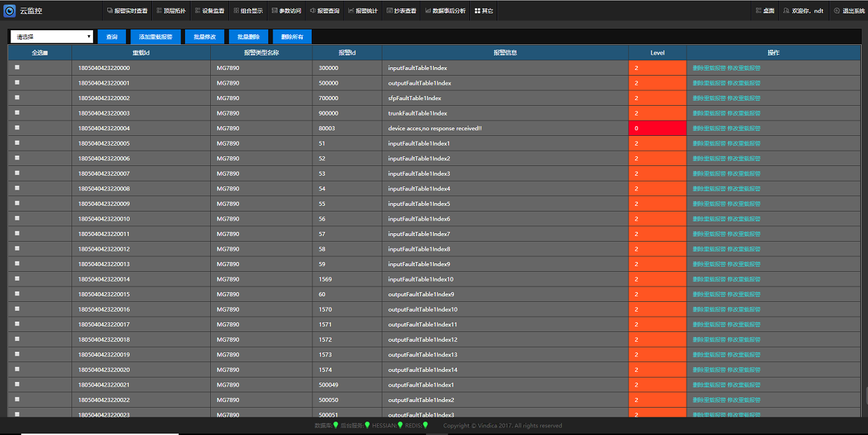The height and width of the screenshot is (435, 868).
Task: Click the 批量修改 button
Action: [x=205, y=36]
